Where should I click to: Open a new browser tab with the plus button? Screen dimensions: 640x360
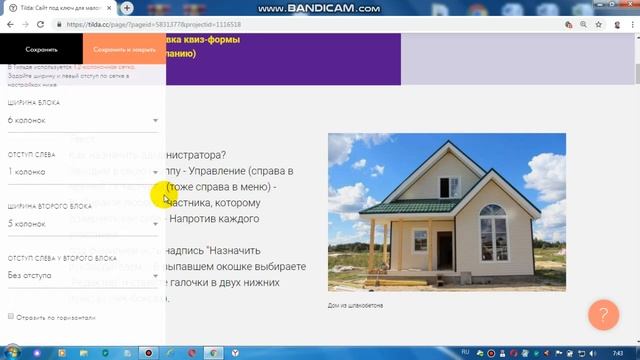(127, 8)
